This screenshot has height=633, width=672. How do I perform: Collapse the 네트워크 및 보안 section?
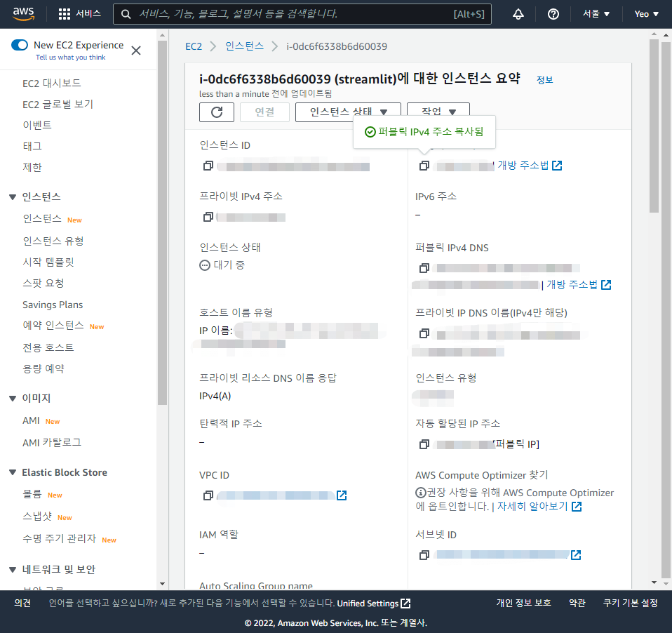click(13, 570)
